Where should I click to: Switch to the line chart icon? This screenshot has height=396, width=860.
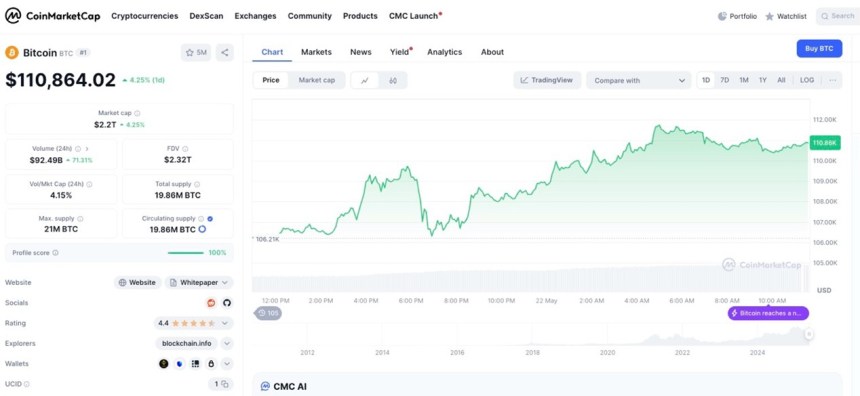[x=365, y=80]
